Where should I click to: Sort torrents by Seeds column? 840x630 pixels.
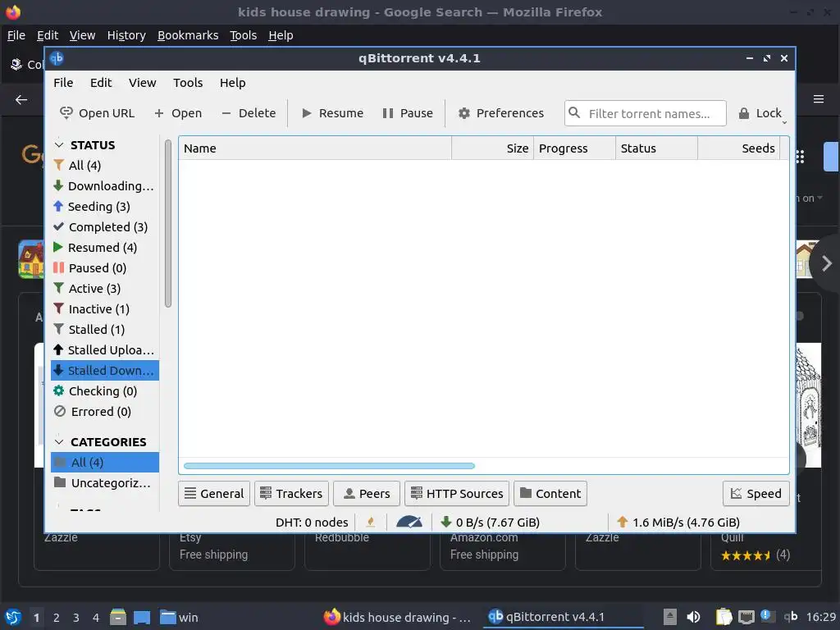(x=739, y=148)
